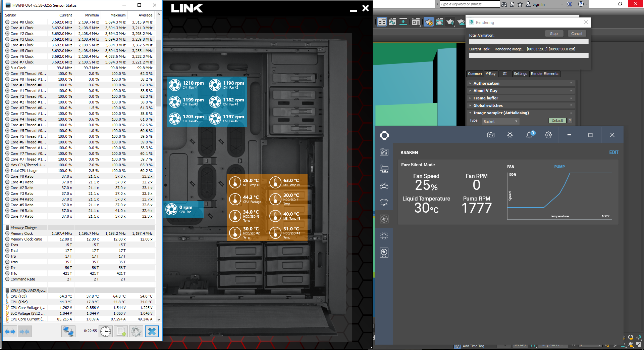
Task: Click Cancel in the Rendering dialog
Action: tap(577, 34)
